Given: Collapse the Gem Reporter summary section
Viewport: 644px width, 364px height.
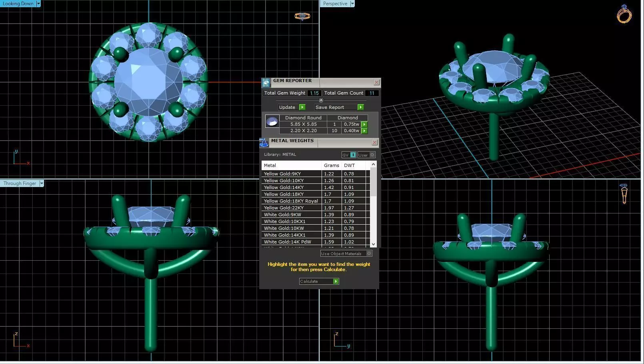Looking at the screenshot, I should click(x=321, y=100).
